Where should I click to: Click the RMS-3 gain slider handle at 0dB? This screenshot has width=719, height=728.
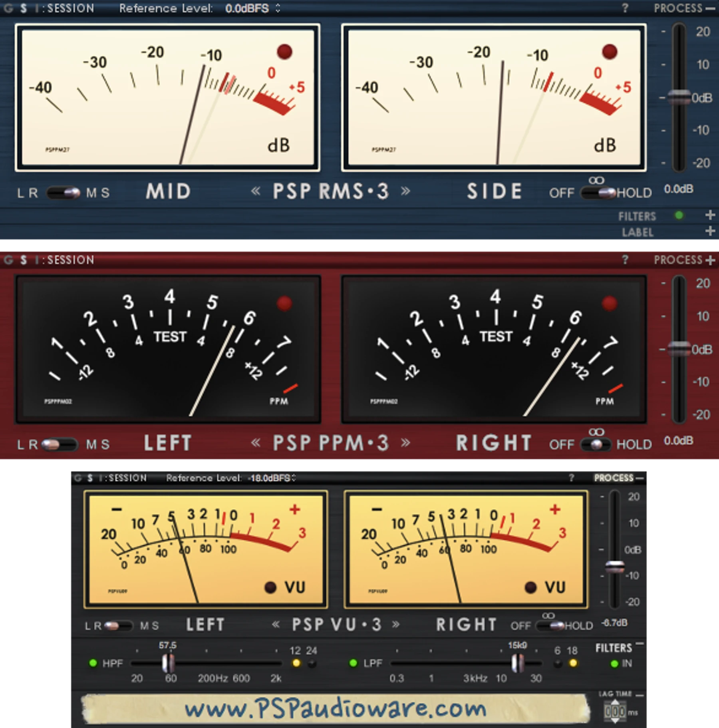pyautogui.click(x=679, y=97)
